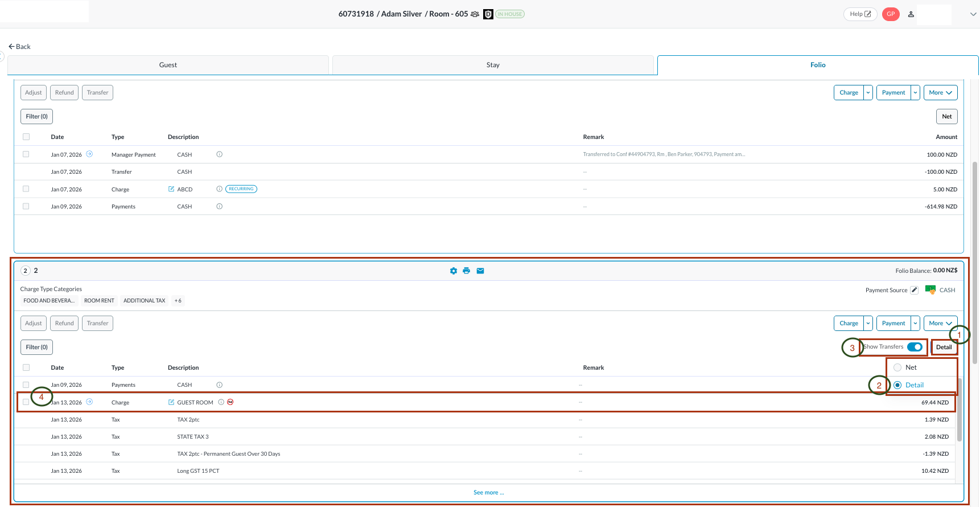Check the Jan 09 CASH payment row in folio 2
Viewport: 980px width, 507px height.
pos(26,385)
